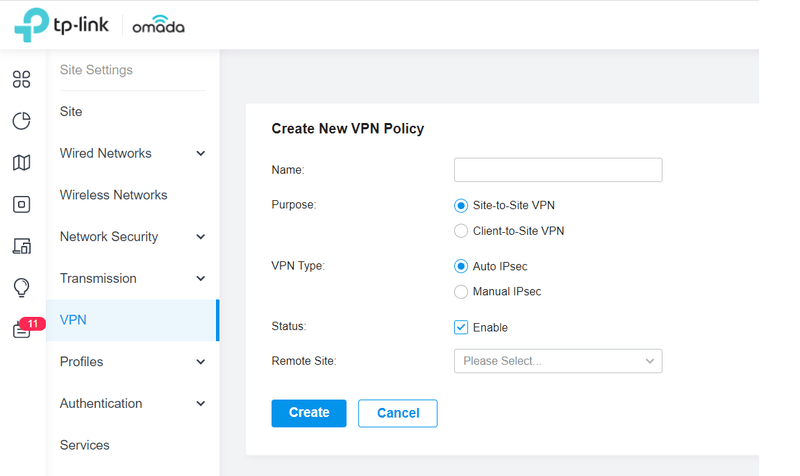Untick the Status Enable checkbox
The width and height of the screenshot is (800, 476).
(x=461, y=327)
